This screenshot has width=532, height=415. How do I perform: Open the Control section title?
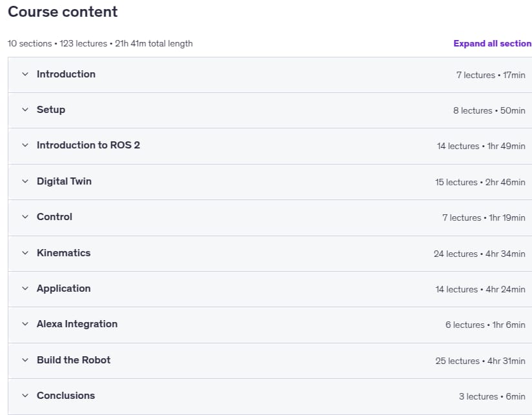54,217
